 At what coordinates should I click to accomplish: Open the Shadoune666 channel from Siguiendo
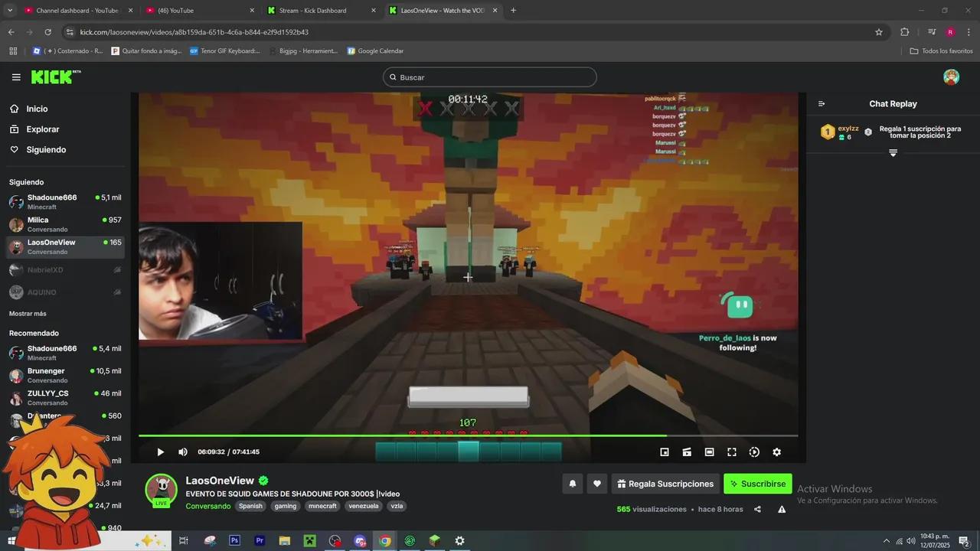click(52, 197)
